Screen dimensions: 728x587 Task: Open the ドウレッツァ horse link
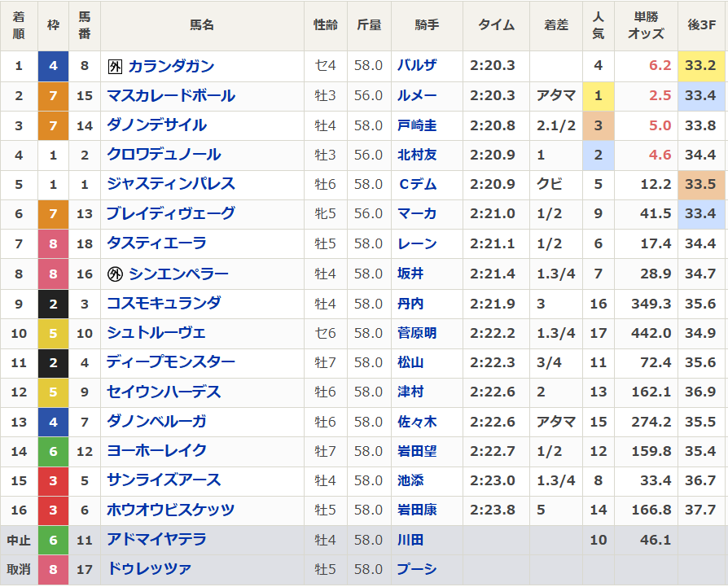pos(149,569)
